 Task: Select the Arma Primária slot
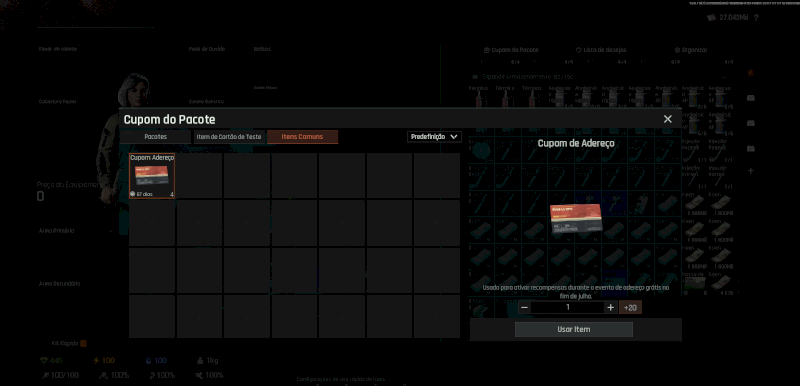click(x=57, y=230)
